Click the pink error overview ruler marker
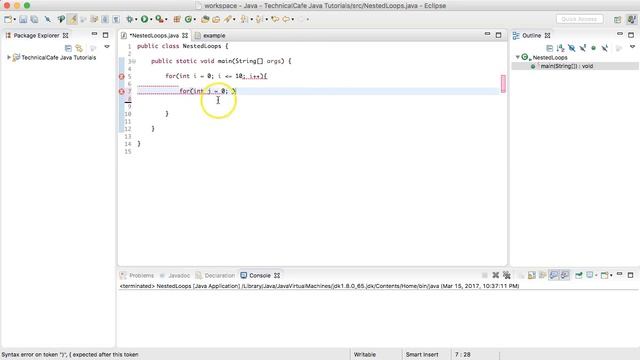 [503, 84]
